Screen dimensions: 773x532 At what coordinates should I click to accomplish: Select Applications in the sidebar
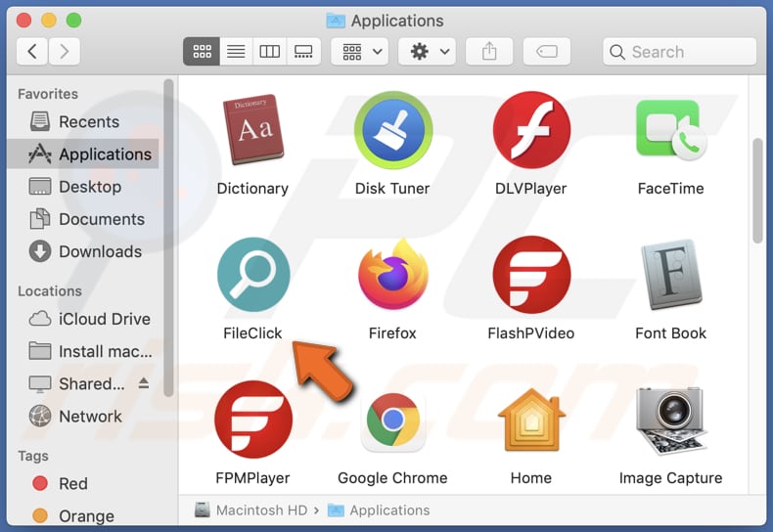click(83, 155)
